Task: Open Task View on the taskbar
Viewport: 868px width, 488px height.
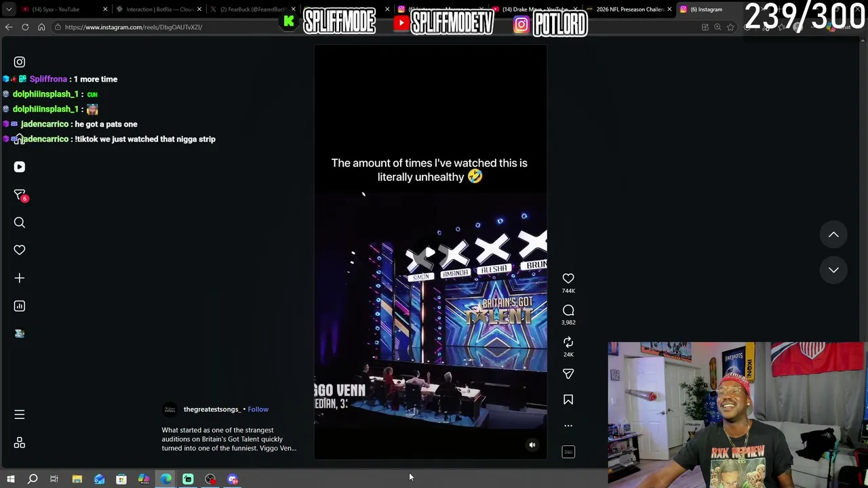Action: 54,479
